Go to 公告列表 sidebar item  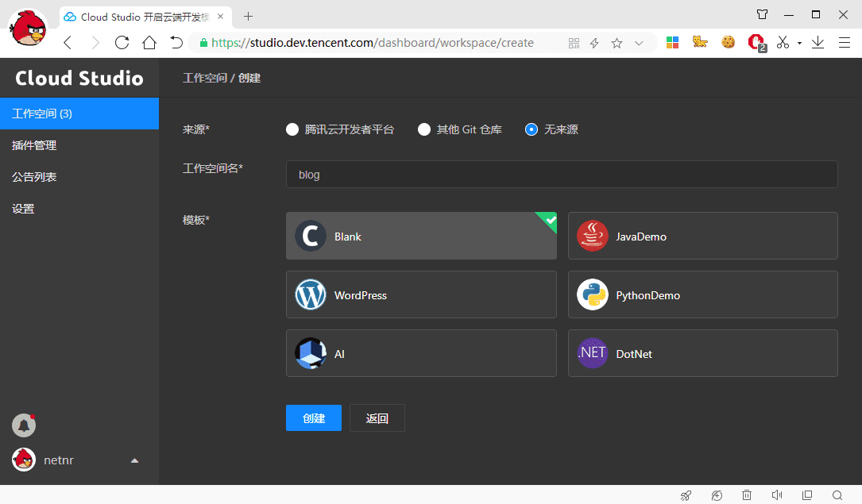34,177
